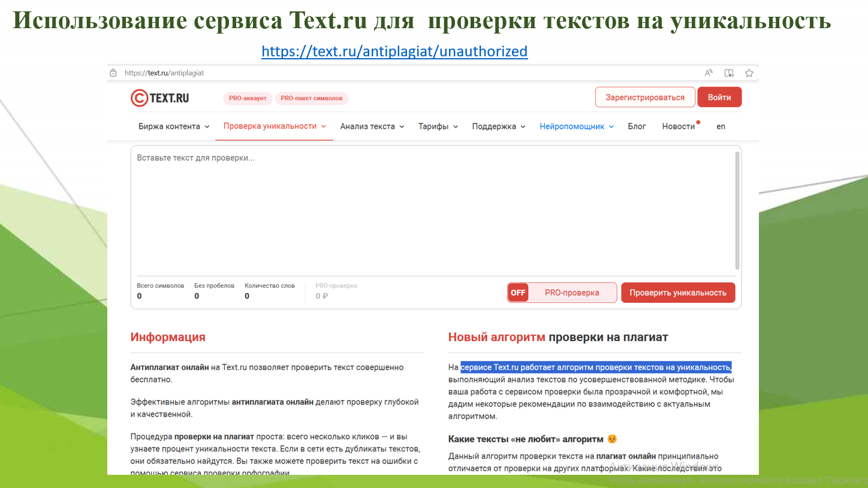The height and width of the screenshot is (488, 868).
Task: Expand the Поддержка menu
Action: click(x=499, y=126)
